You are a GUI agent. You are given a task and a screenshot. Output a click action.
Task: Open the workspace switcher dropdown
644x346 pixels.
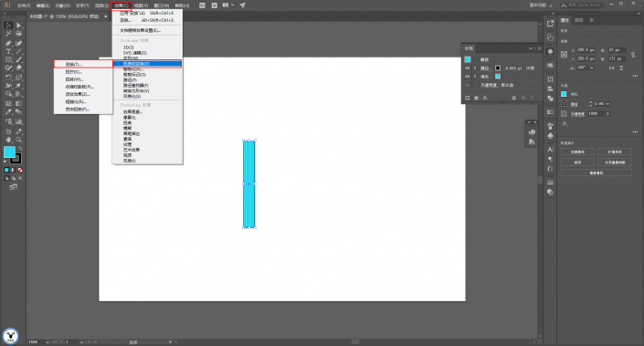click(x=541, y=5)
